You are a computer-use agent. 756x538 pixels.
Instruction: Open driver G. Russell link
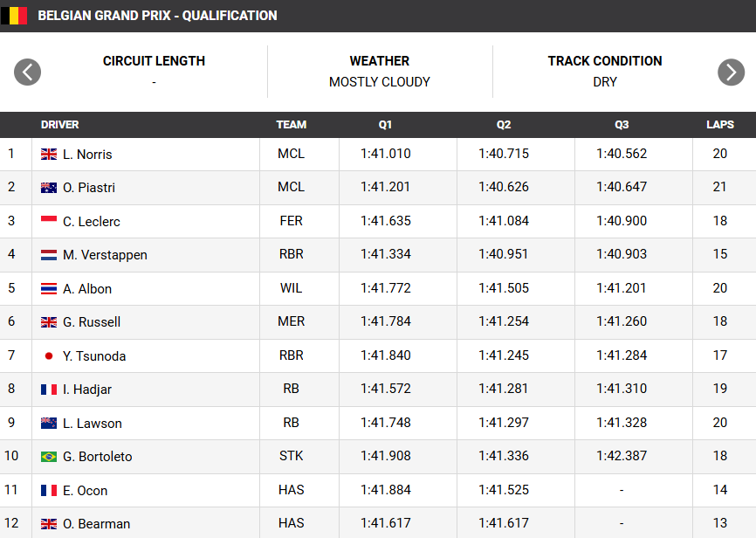pos(92,321)
